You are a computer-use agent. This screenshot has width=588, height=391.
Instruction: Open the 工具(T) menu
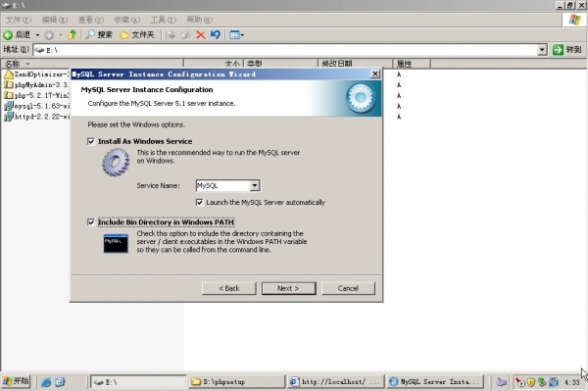163,20
